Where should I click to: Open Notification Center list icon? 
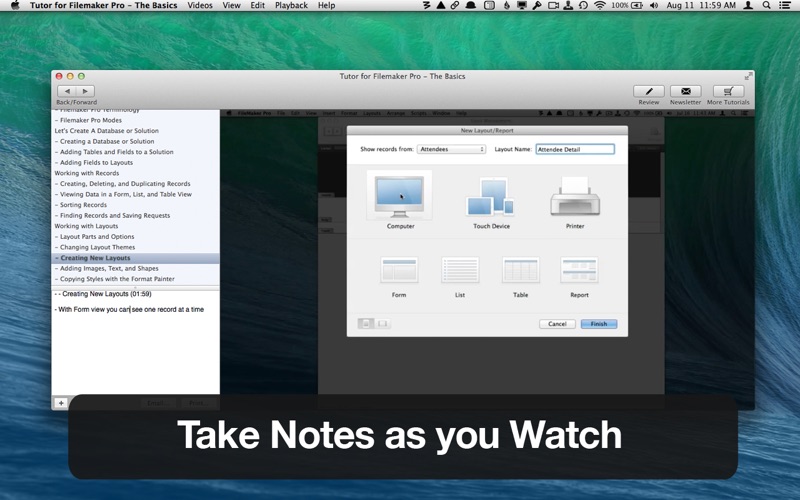pos(785,5)
